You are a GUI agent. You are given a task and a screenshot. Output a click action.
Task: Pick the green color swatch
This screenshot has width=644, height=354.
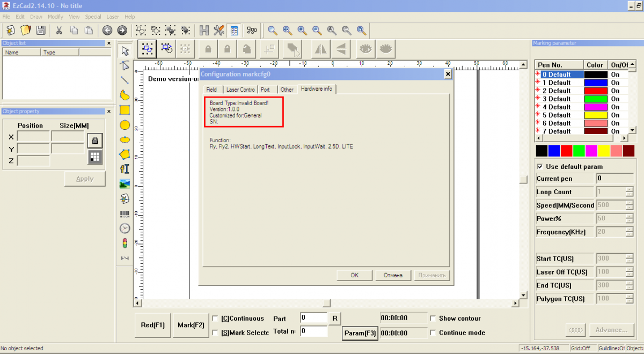coord(579,151)
